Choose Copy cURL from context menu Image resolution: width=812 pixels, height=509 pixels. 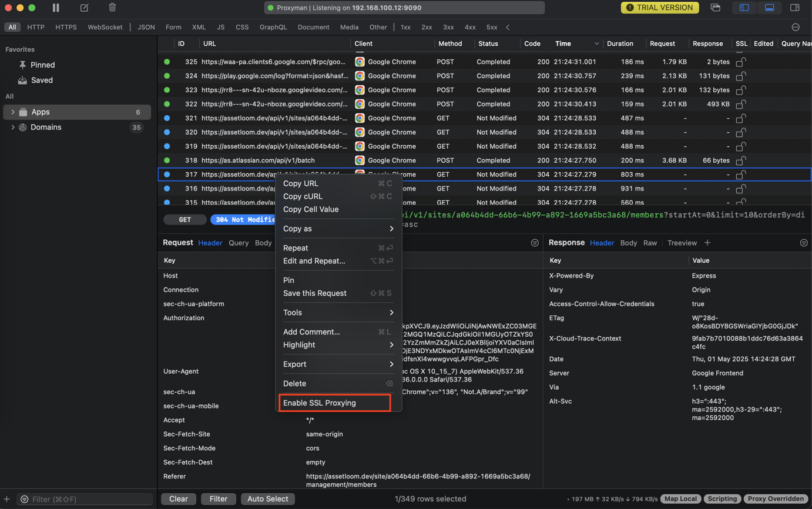click(338, 196)
